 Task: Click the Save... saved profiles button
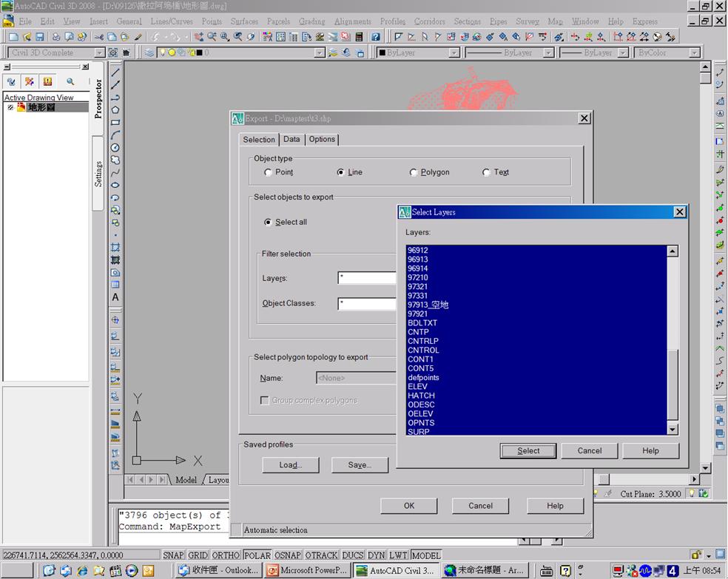click(360, 465)
